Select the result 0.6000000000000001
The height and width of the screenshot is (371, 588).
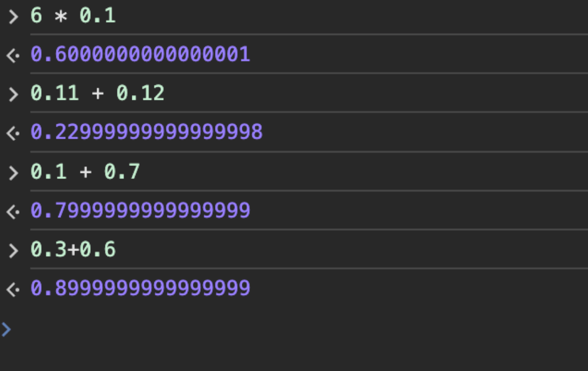point(140,55)
